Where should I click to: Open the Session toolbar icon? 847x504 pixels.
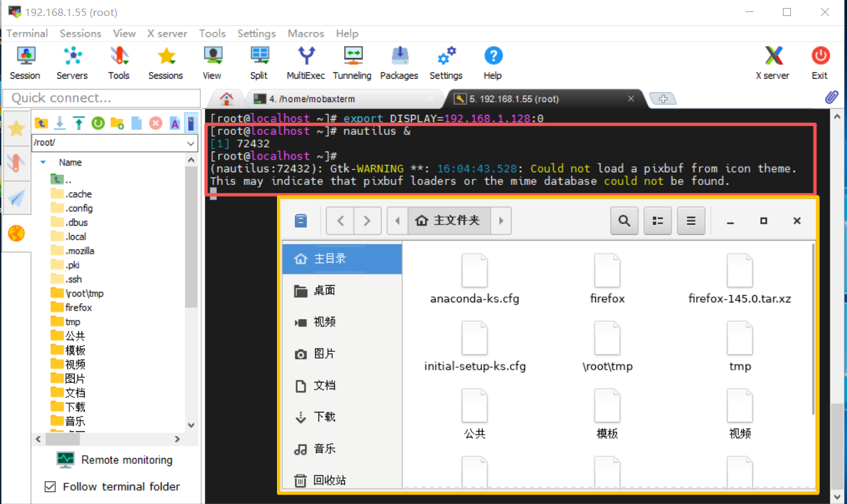pos(25,63)
